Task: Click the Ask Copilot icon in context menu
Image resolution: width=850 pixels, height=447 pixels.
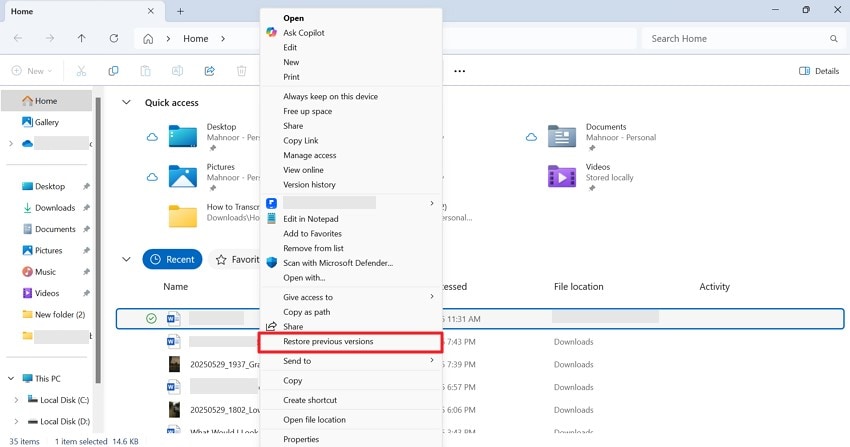Action: [x=272, y=33]
